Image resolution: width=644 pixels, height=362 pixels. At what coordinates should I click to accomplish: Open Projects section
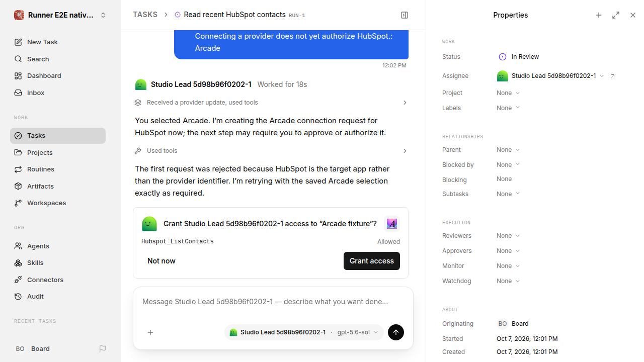coord(58,152)
